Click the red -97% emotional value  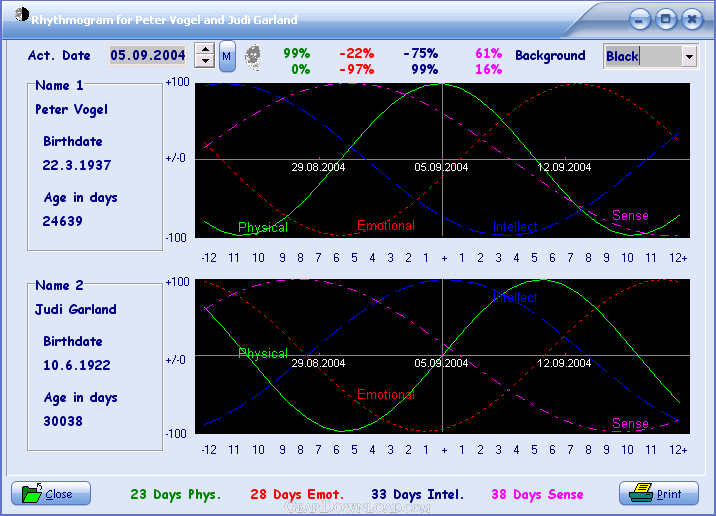pos(357,70)
